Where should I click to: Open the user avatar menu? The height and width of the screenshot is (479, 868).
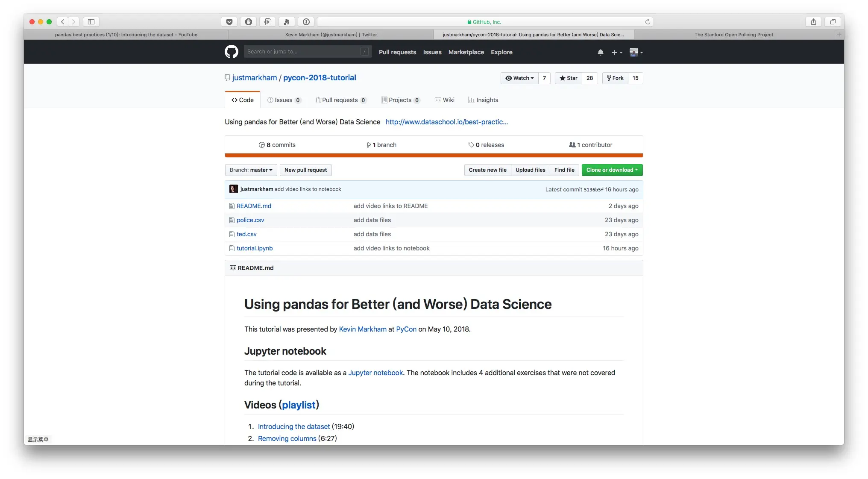click(x=636, y=52)
